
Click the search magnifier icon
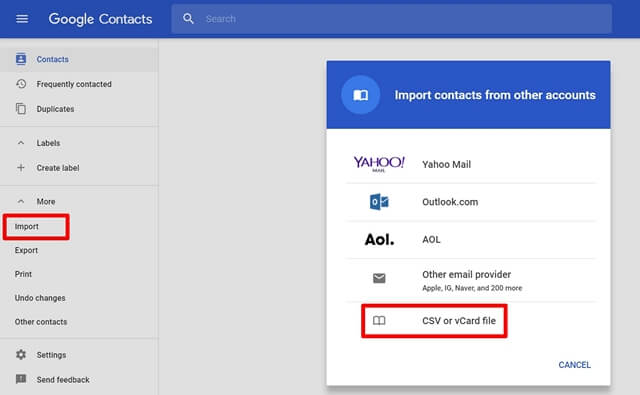(x=188, y=19)
